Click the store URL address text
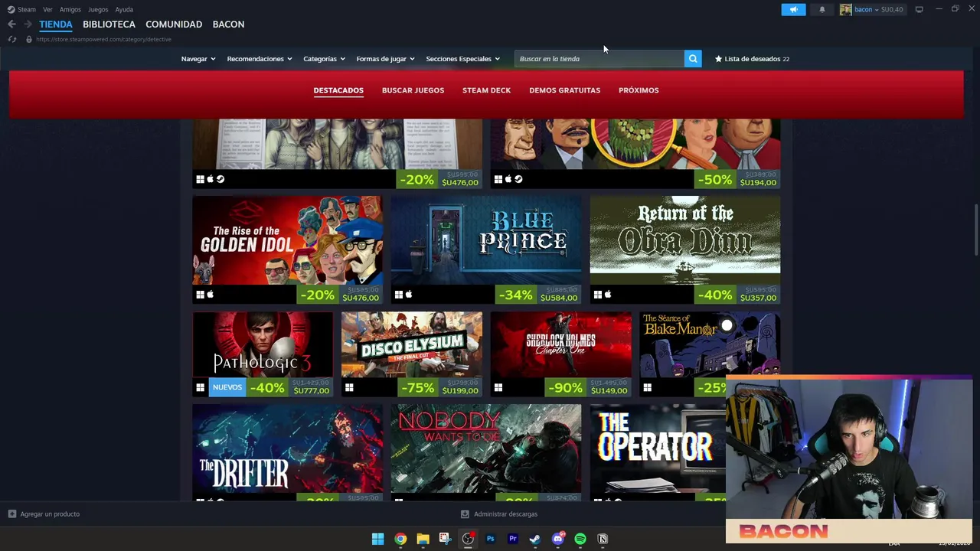This screenshot has height=551, width=980. (103, 39)
